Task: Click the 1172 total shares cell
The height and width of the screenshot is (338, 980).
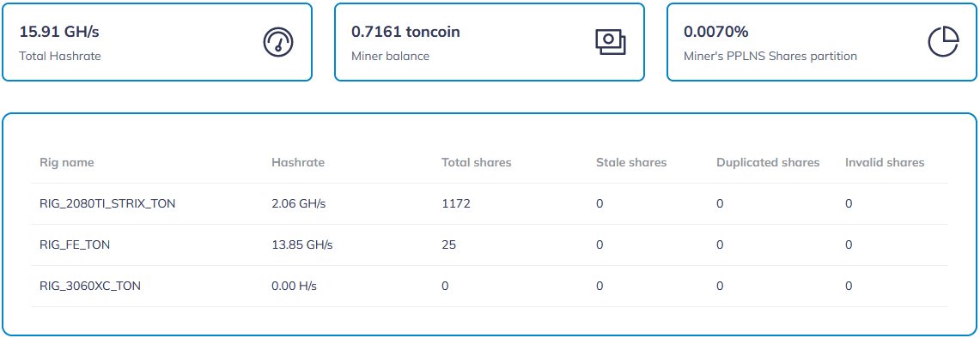Action: [455, 203]
